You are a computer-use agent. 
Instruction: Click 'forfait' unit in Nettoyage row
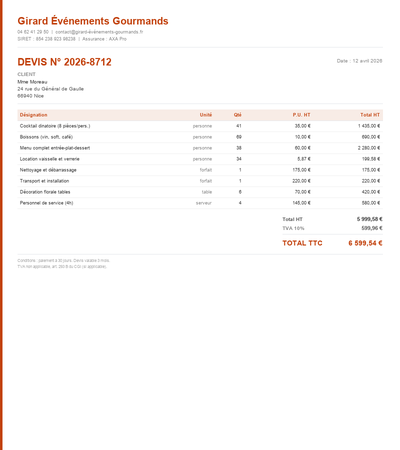pyautogui.click(x=206, y=170)
